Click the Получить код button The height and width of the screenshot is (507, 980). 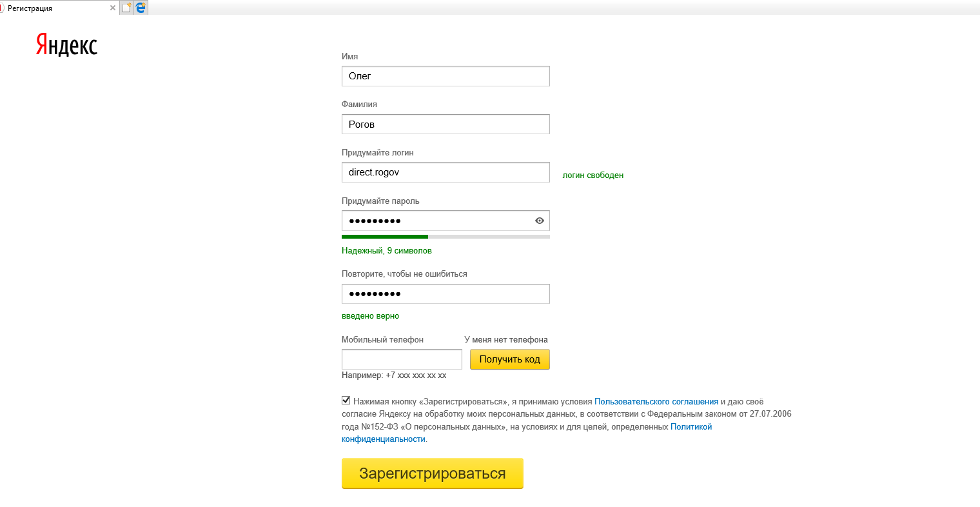(x=510, y=359)
